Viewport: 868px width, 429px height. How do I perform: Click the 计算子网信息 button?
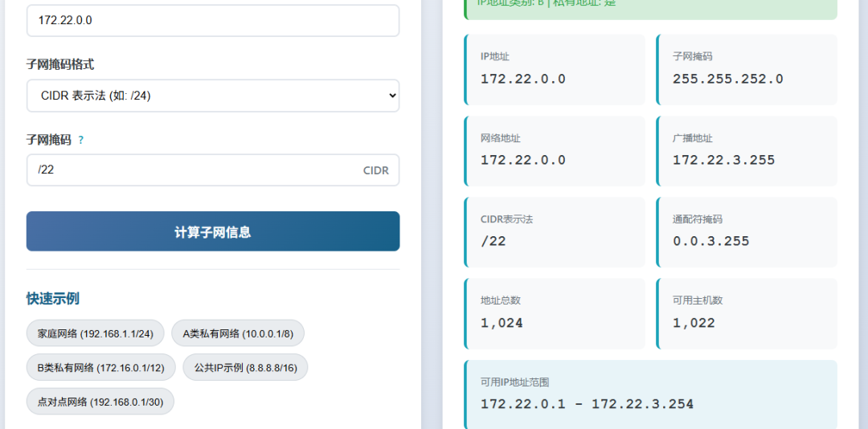(212, 231)
